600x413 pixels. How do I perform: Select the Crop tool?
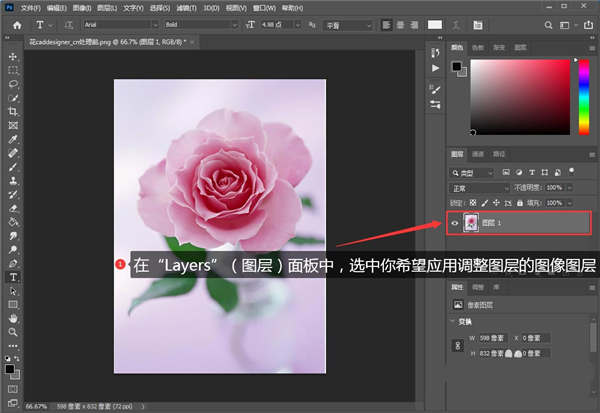pyautogui.click(x=13, y=112)
